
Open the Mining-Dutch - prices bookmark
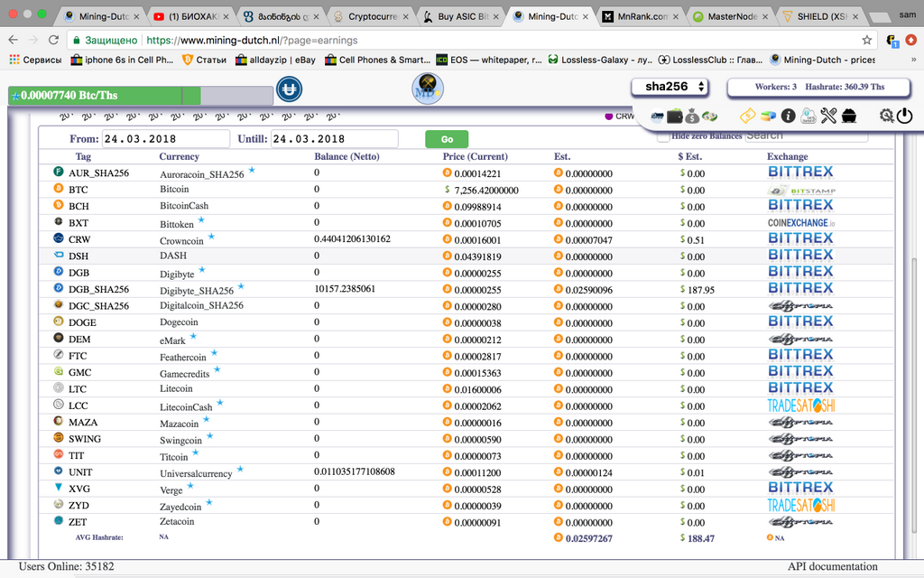pyautogui.click(x=822, y=60)
